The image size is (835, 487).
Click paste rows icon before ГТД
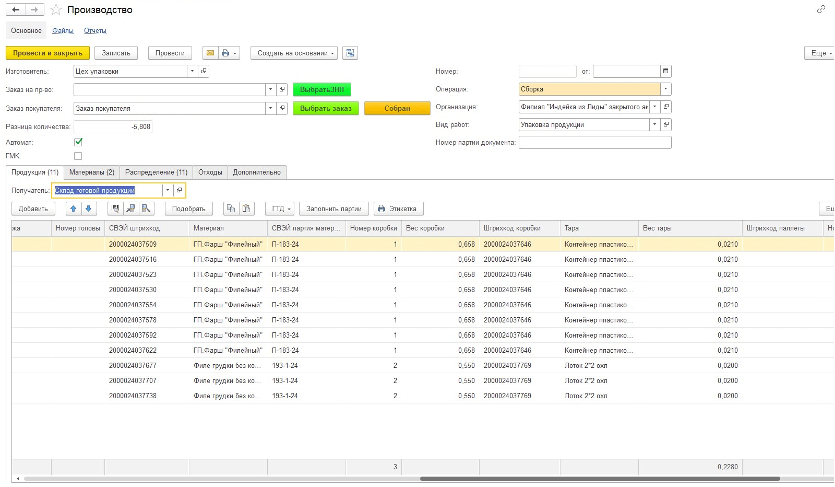tap(247, 209)
